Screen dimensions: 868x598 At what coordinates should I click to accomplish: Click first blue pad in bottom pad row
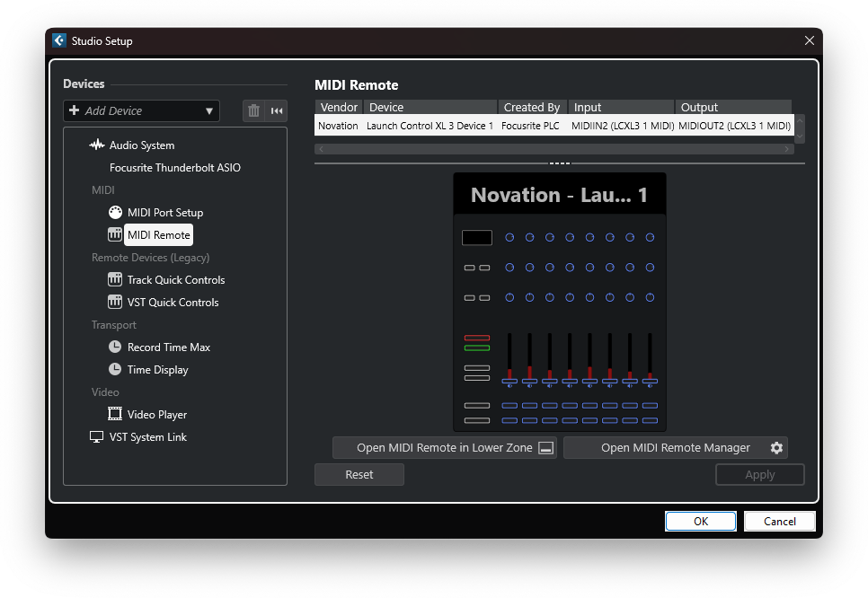point(509,420)
